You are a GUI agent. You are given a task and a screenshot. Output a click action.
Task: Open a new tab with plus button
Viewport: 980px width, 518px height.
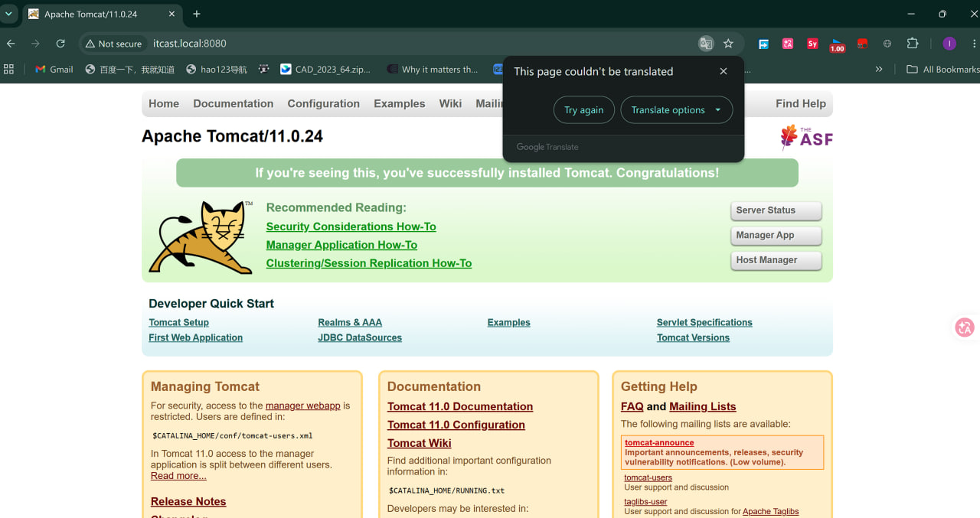pos(197,14)
